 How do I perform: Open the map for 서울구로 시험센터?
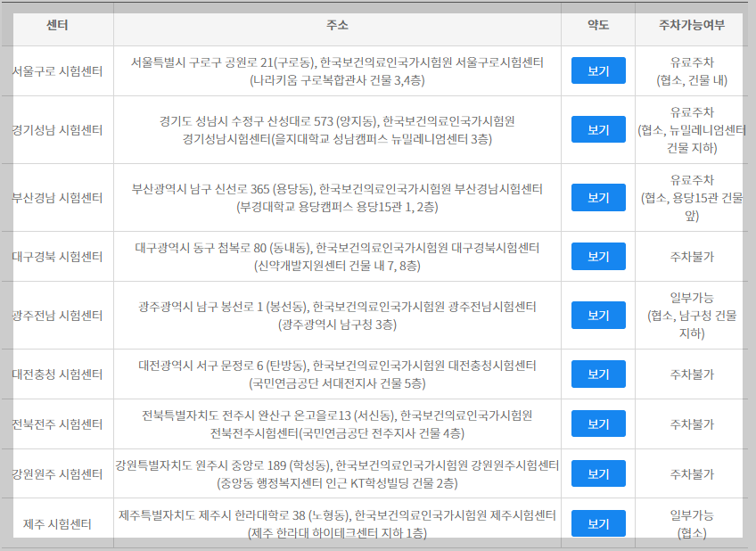[598, 70]
